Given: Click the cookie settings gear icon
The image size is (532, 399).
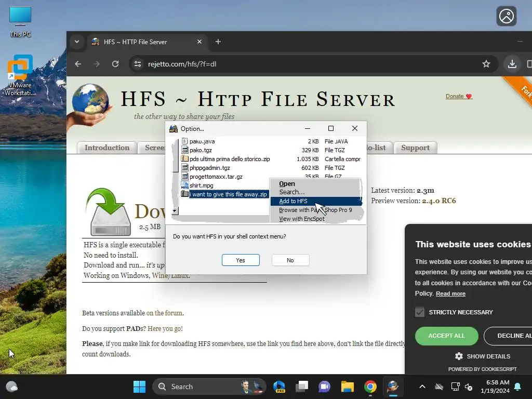Looking at the screenshot, I should [x=459, y=356].
